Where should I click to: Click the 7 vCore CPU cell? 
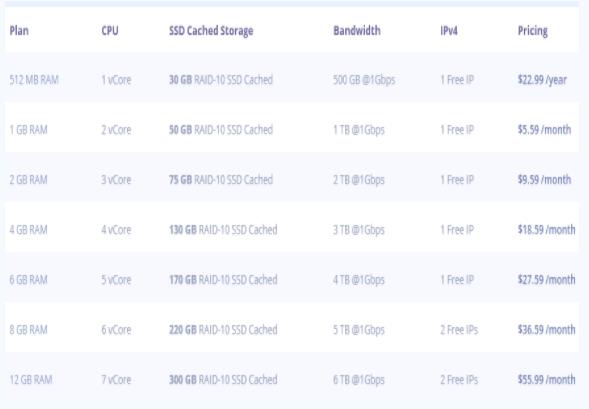116,379
